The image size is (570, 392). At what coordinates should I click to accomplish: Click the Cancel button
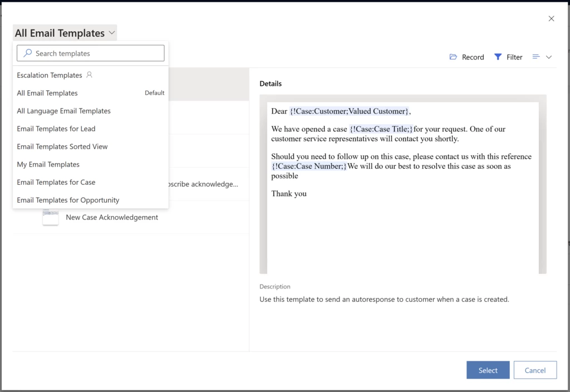pyautogui.click(x=535, y=370)
